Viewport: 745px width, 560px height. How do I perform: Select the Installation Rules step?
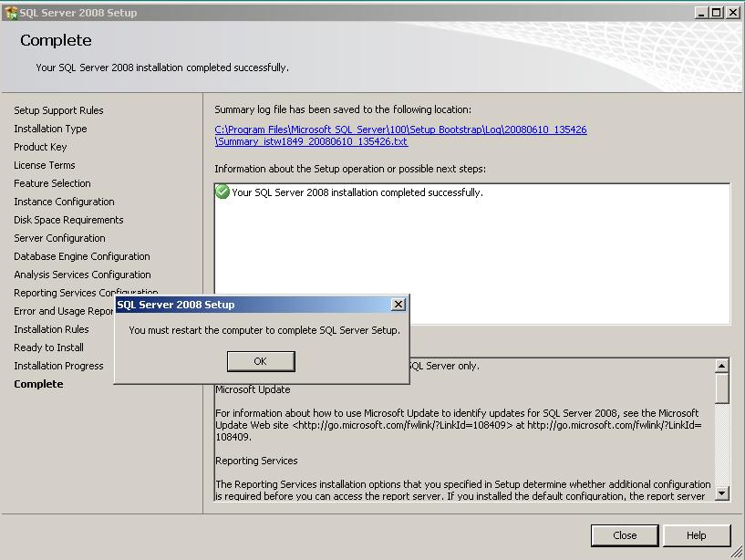[51, 329]
